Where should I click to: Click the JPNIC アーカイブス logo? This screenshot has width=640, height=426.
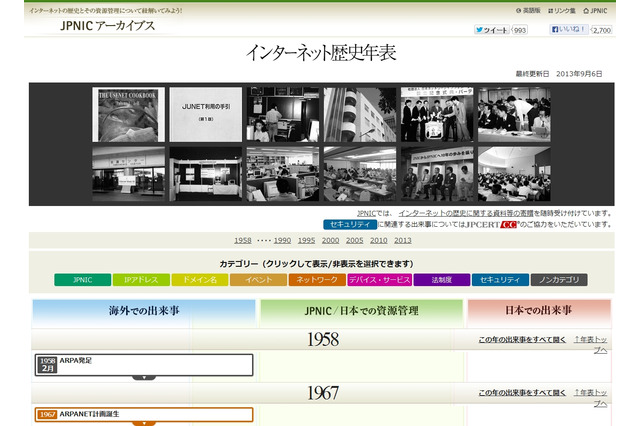107,26
